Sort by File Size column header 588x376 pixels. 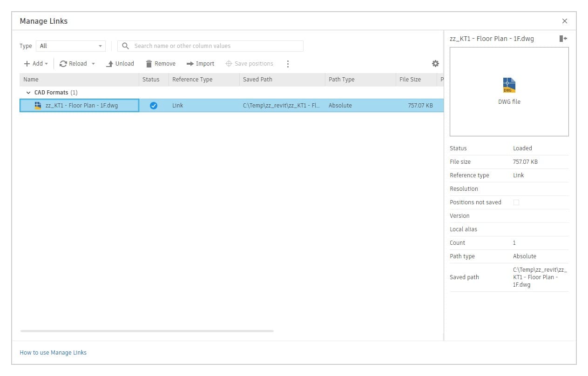pyautogui.click(x=416, y=80)
